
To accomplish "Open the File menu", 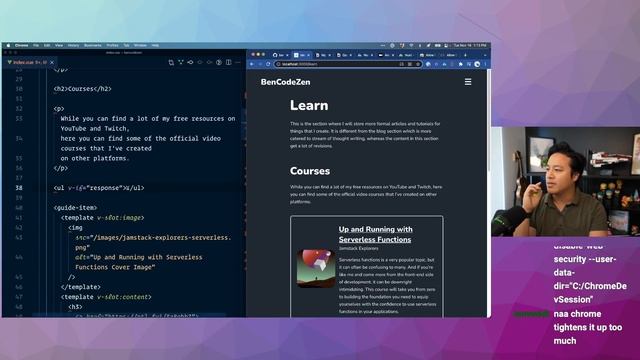I will [36, 45].
